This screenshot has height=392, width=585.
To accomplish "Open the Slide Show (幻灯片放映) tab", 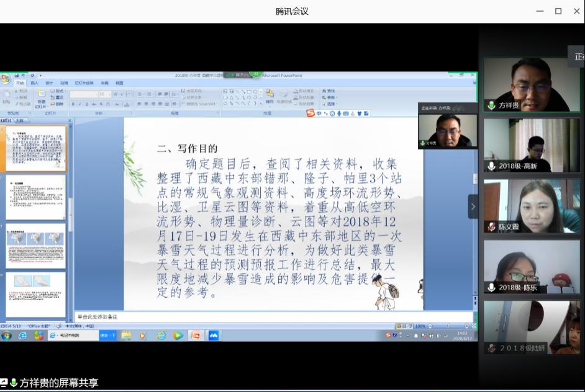I will [84, 83].
